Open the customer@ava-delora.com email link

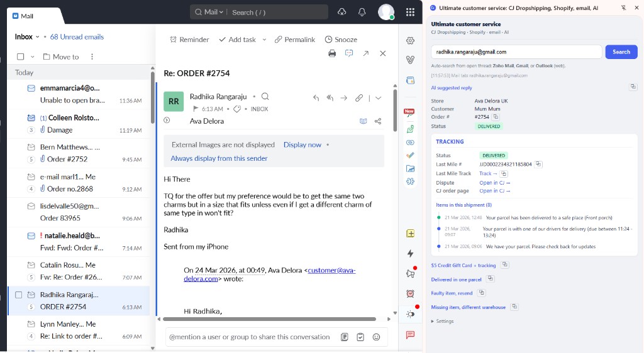click(269, 274)
